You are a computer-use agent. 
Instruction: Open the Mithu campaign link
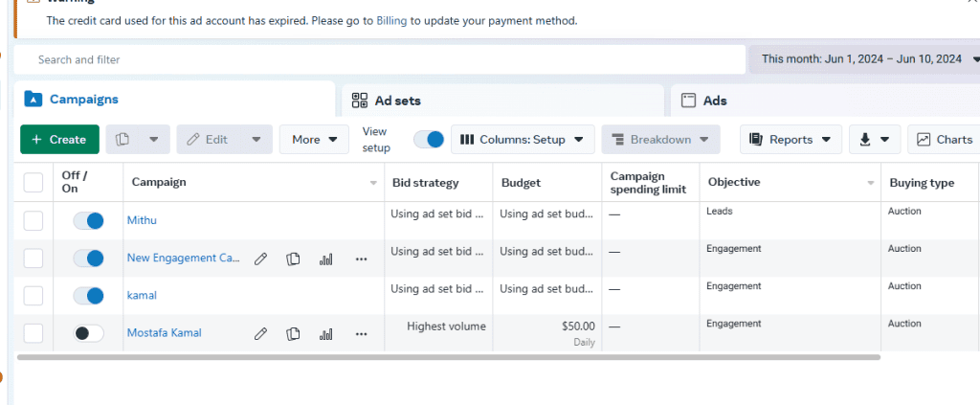(142, 220)
